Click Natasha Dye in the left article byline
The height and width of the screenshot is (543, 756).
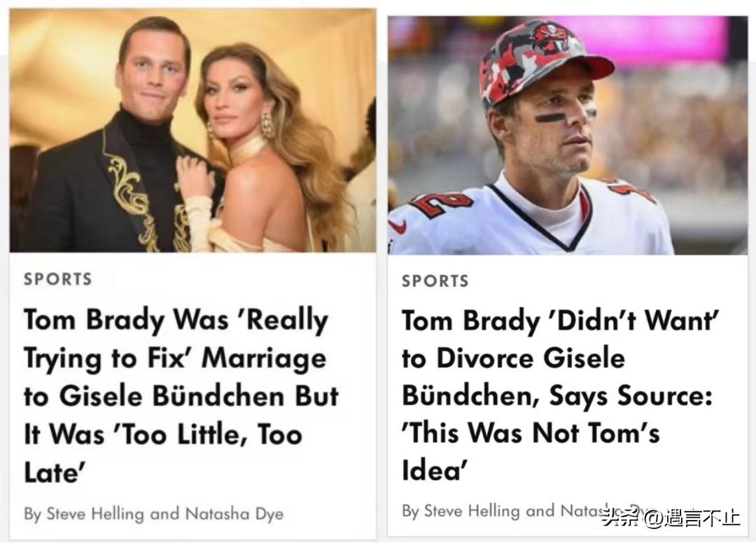click(x=234, y=514)
